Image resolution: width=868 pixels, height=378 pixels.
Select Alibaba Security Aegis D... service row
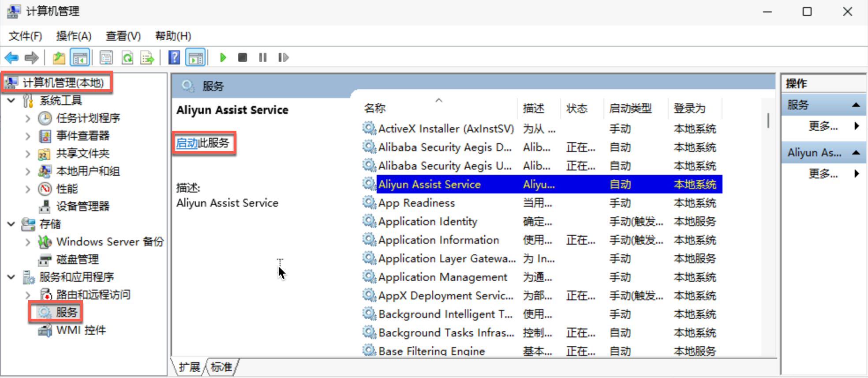542,147
